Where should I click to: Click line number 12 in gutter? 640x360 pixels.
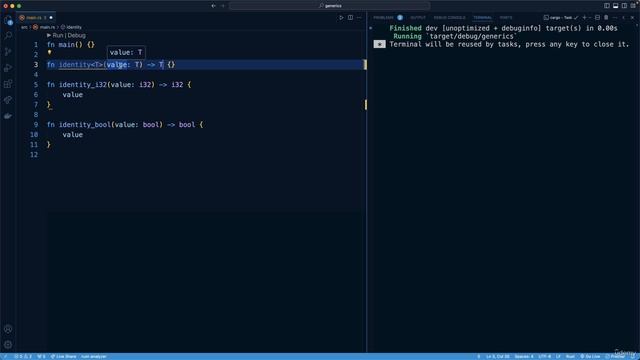tap(34, 155)
